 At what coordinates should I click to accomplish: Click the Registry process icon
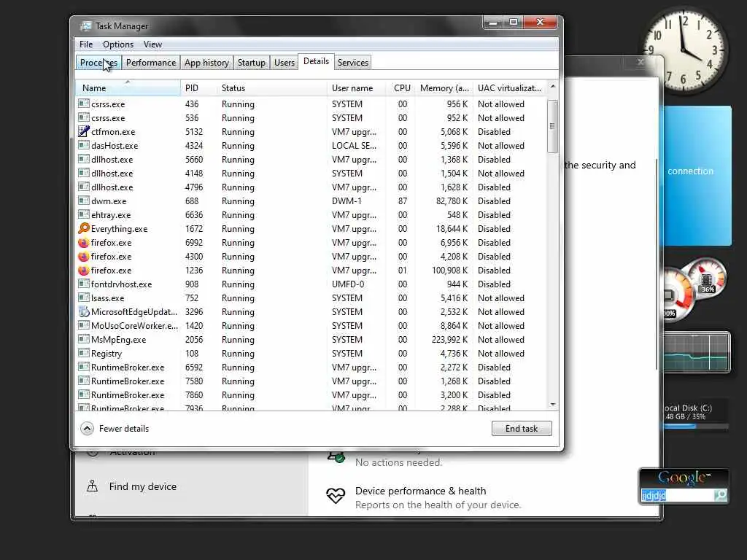(84, 353)
